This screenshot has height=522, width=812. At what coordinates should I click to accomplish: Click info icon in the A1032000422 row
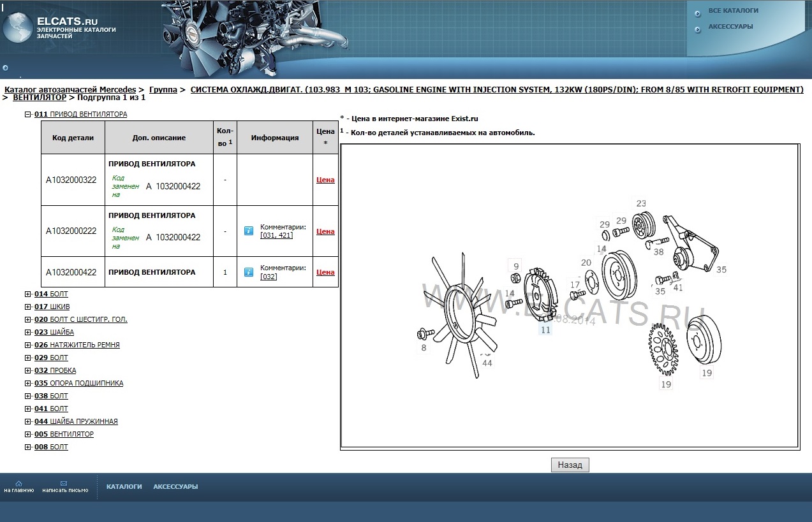coord(249,272)
